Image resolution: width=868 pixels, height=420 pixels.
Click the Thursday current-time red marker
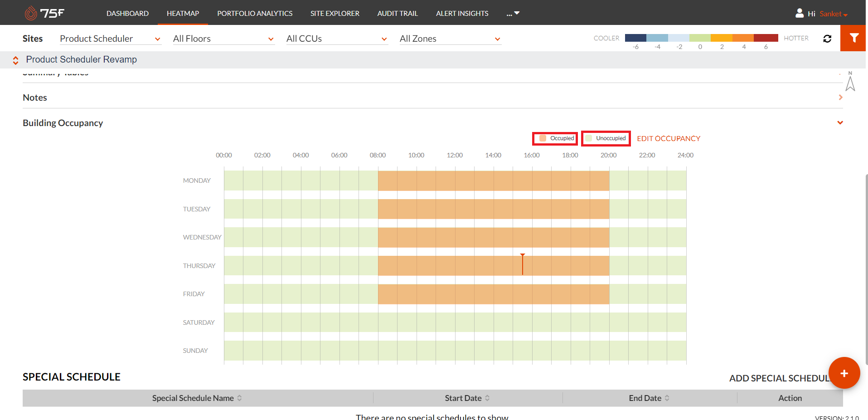point(523,264)
